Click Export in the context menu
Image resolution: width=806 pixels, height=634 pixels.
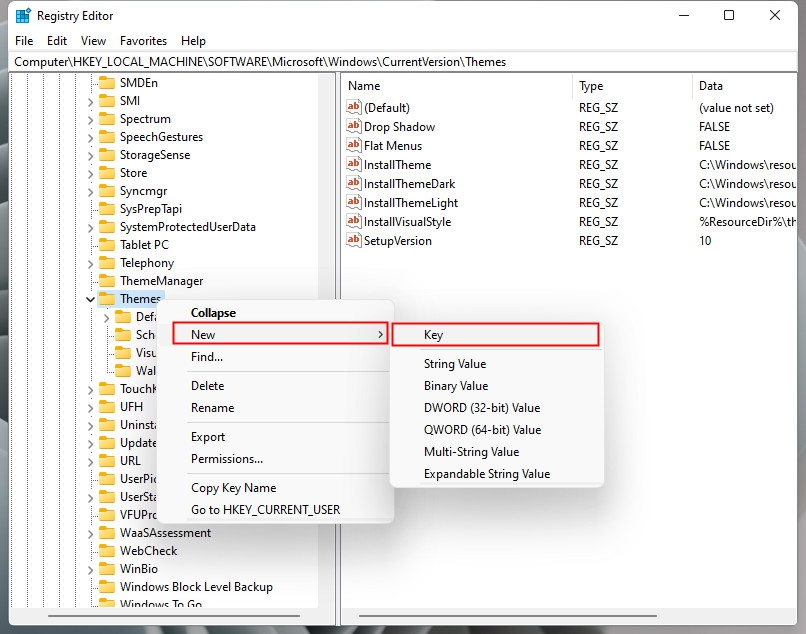[x=276, y=437]
